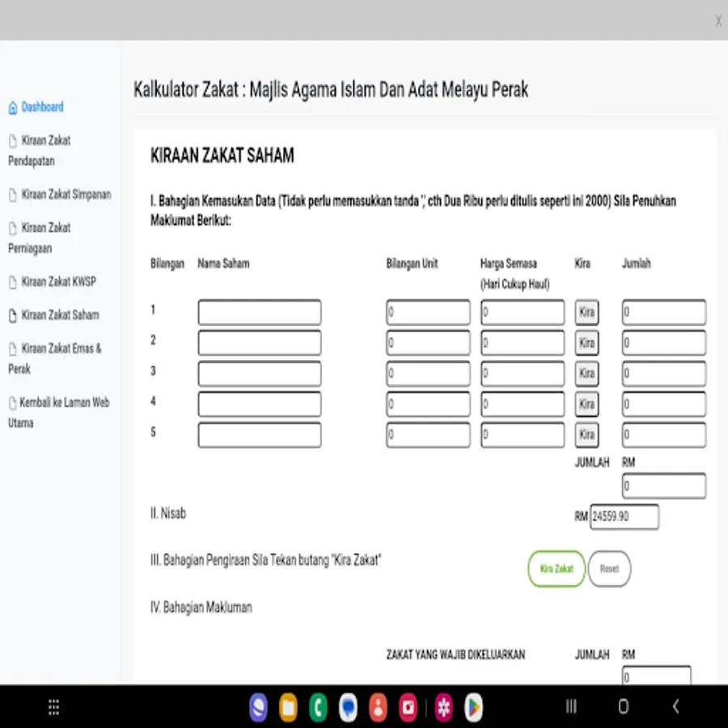
Task: Open Kiraan Zakat Perniagaan page
Action: click(x=40, y=238)
